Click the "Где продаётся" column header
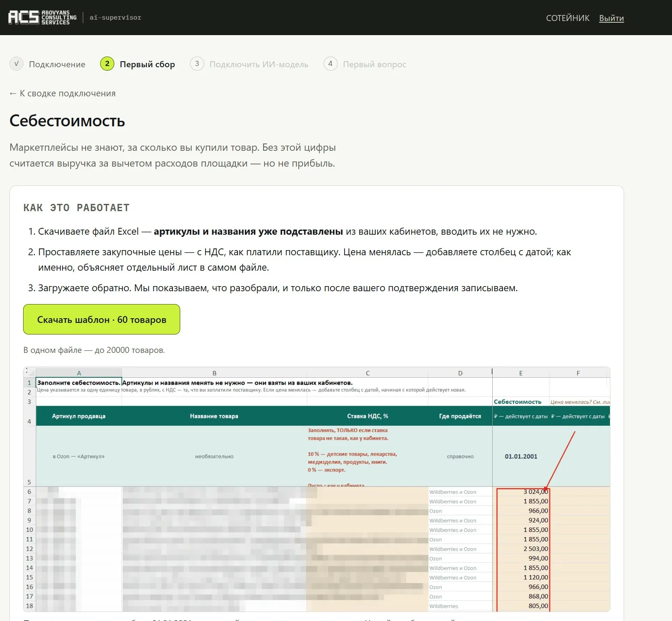 [x=460, y=416]
